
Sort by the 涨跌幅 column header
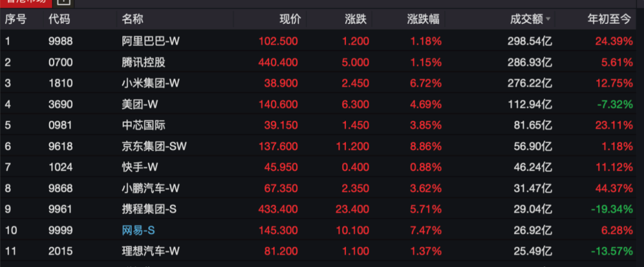click(x=423, y=19)
